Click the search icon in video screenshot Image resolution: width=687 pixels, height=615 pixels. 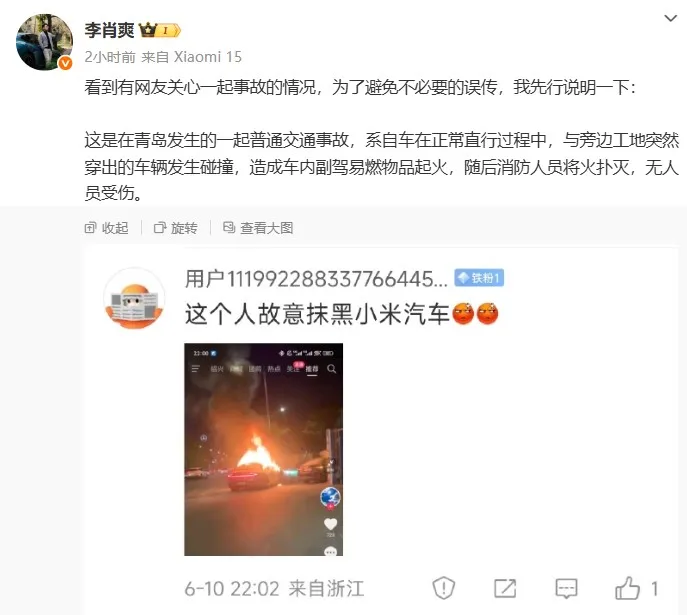point(332,369)
